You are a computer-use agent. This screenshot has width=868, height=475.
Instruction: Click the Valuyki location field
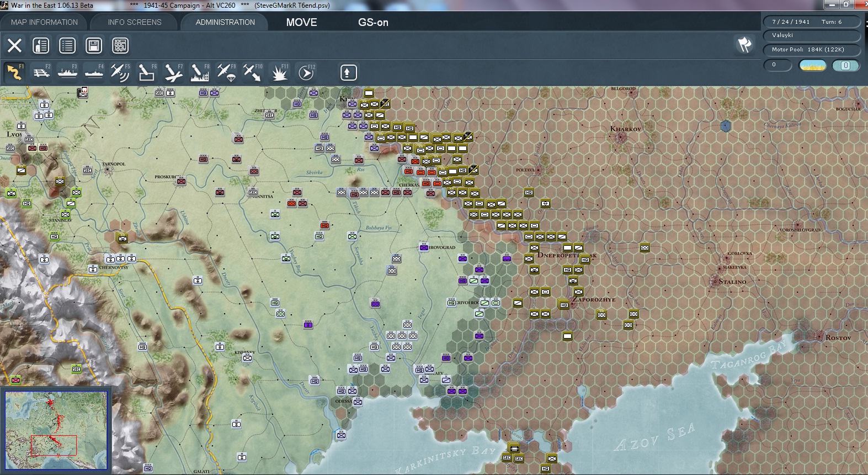point(811,35)
